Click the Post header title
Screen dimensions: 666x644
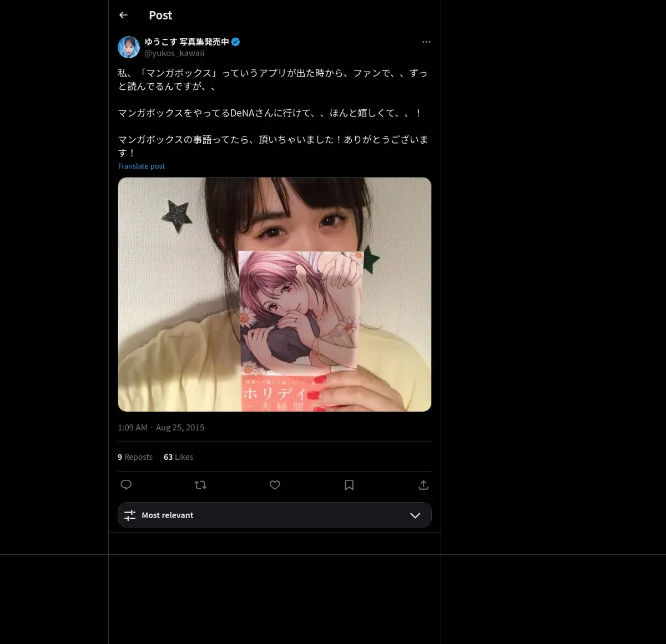point(160,16)
